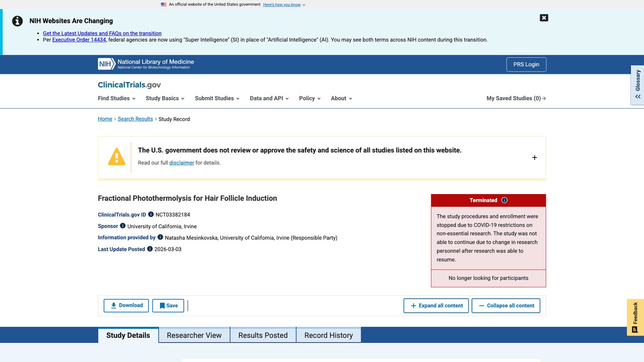The height and width of the screenshot is (362, 644).
Task: Expand Here's how you know dropdown
Action: 284,5
